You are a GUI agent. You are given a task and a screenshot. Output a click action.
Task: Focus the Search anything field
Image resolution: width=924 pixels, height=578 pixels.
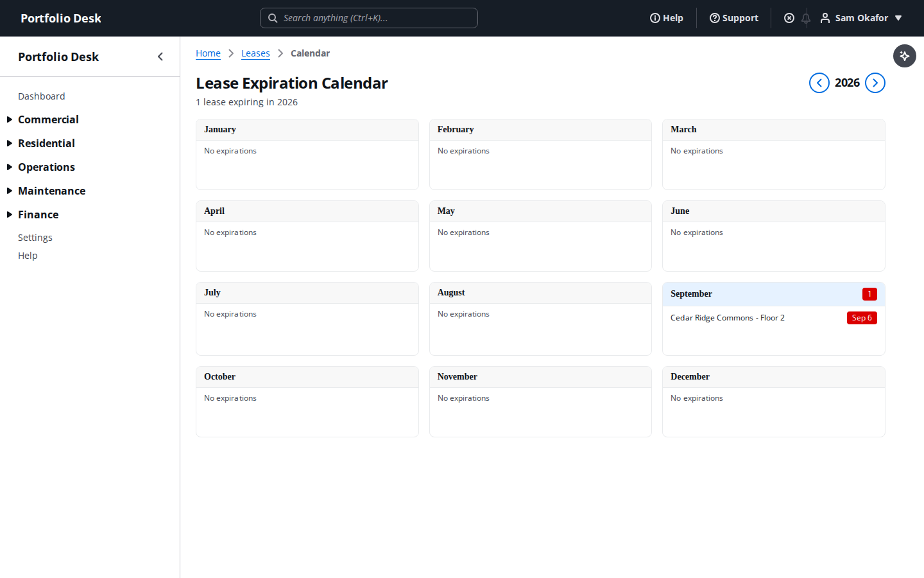369,18
